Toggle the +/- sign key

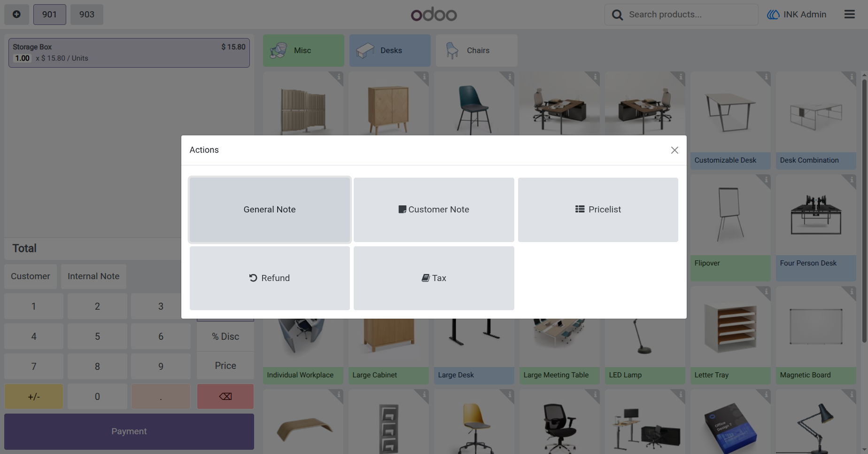click(x=34, y=396)
